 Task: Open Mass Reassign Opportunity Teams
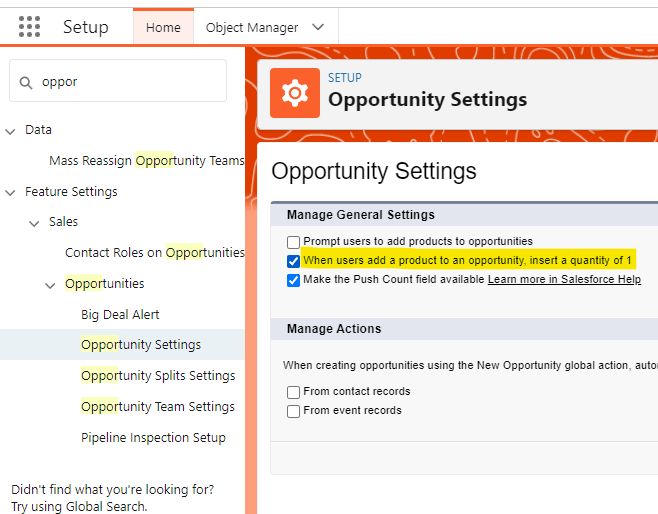point(147,161)
